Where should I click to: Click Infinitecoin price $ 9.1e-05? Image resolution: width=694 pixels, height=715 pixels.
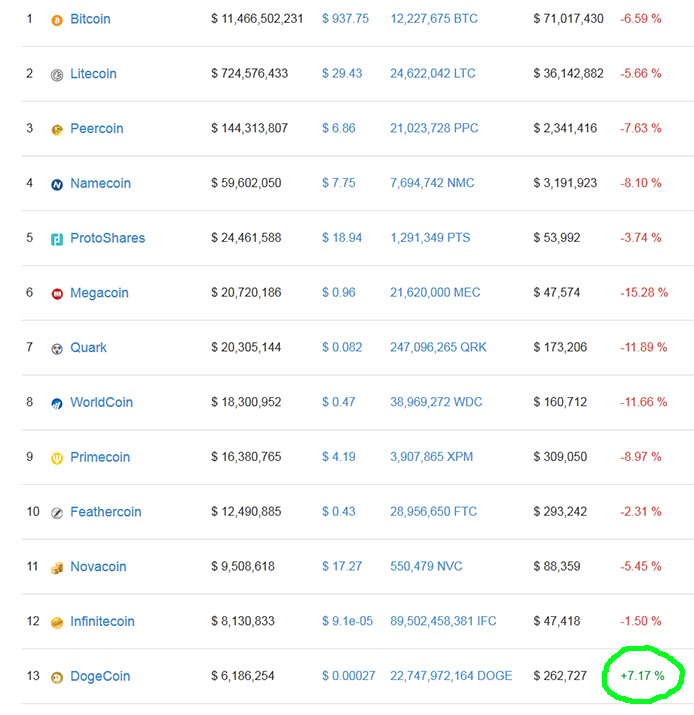click(x=347, y=621)
